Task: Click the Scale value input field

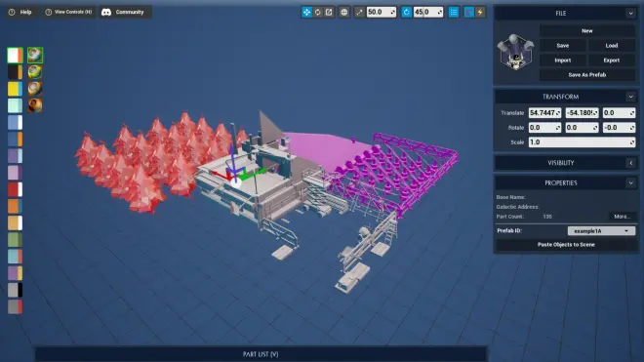Action: (582, 142)
